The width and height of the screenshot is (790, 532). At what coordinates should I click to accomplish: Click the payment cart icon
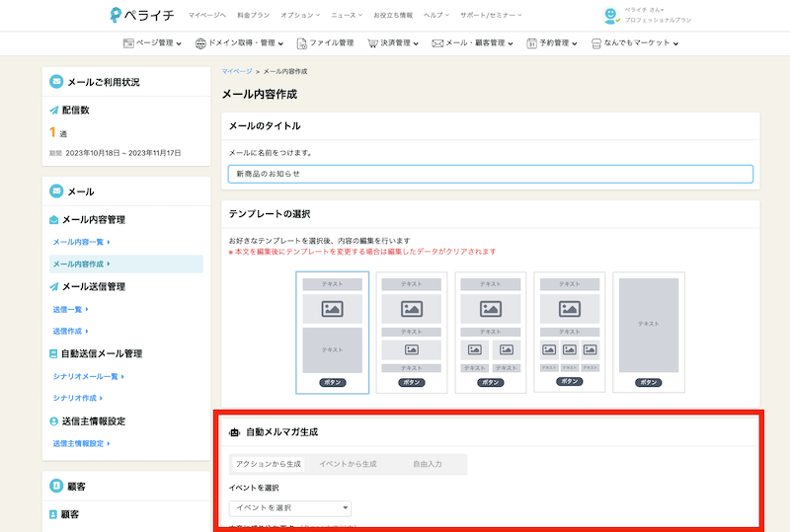click(372, 43)
